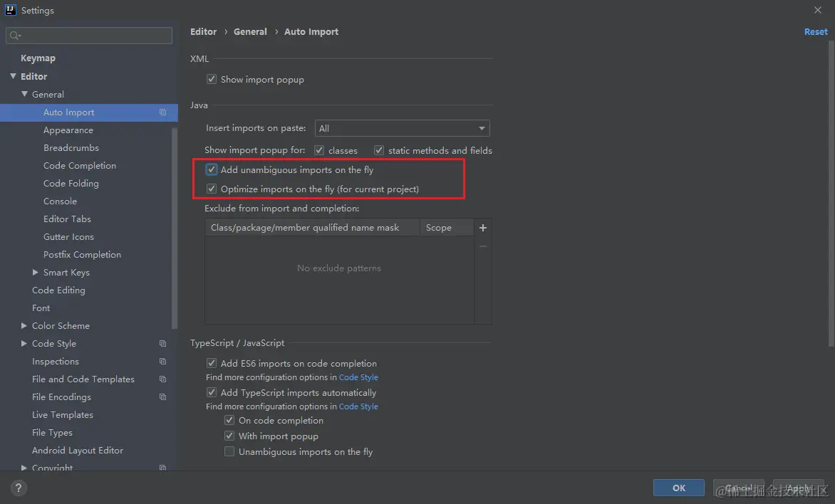Viewport: 835px width, 504px height.
Task: Click the project-level icon beside Inspections
Action: [163, 362]
